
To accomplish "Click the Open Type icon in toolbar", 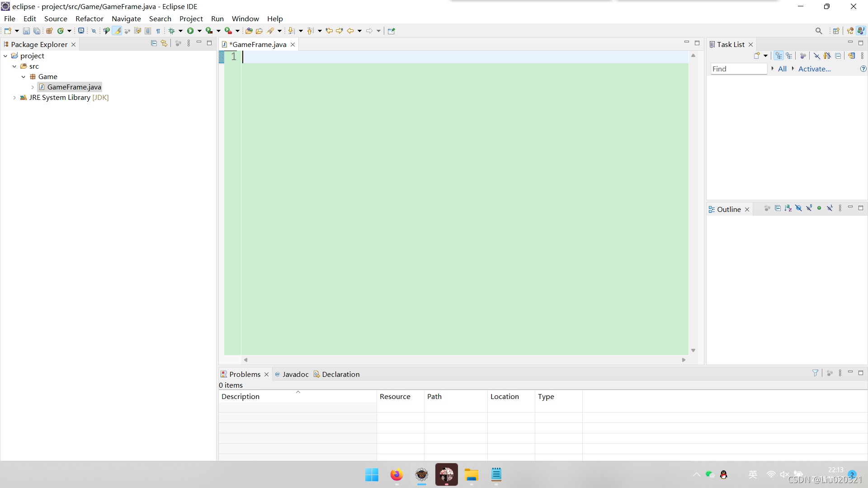I will pos(249,31).
